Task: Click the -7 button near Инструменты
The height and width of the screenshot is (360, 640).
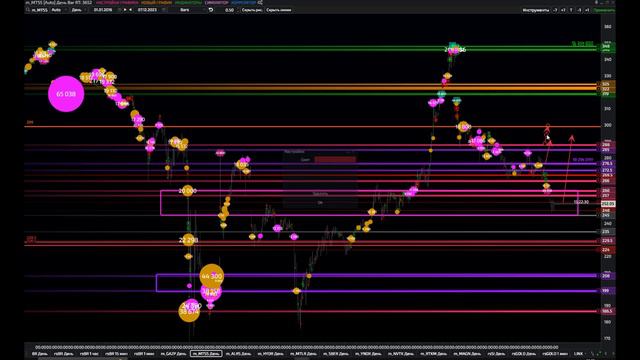Action: 555,10
